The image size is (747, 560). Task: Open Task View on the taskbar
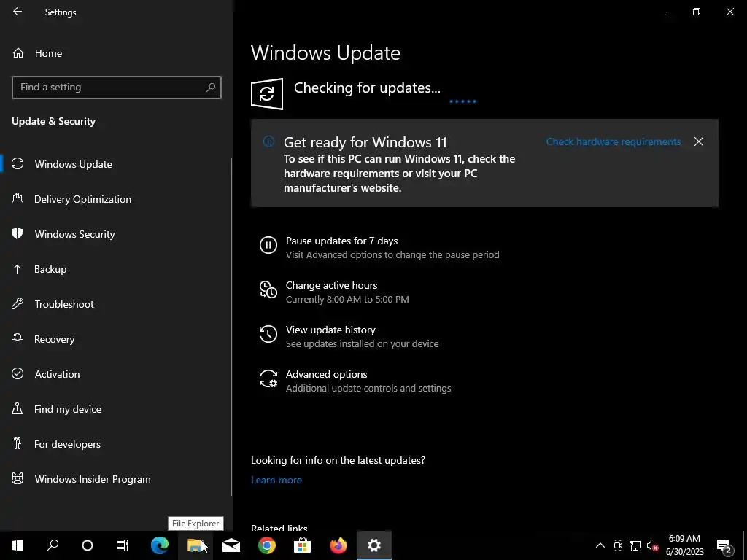click(x=123, y=545)
